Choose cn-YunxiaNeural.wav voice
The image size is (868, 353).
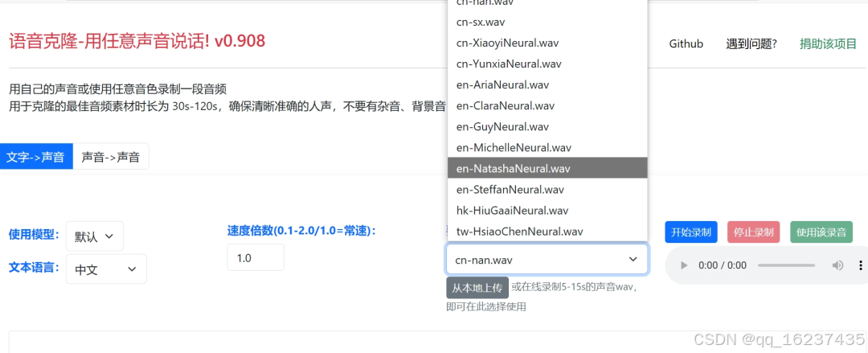(547, 64)
